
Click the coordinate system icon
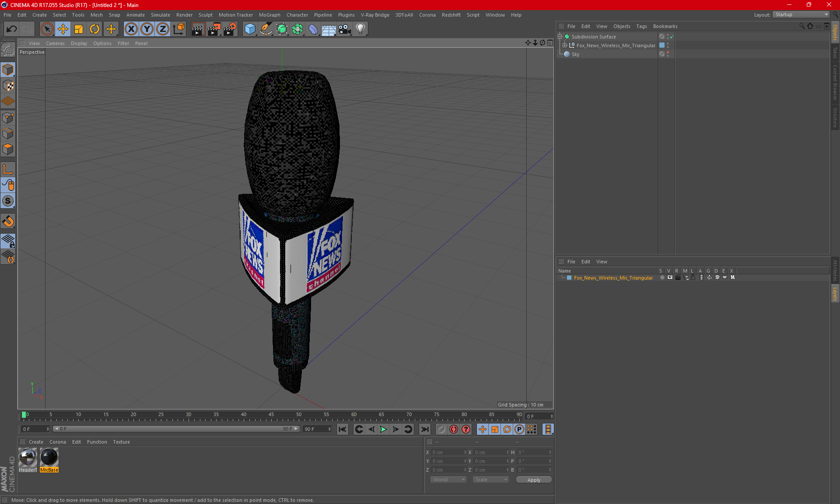(178, 29)
